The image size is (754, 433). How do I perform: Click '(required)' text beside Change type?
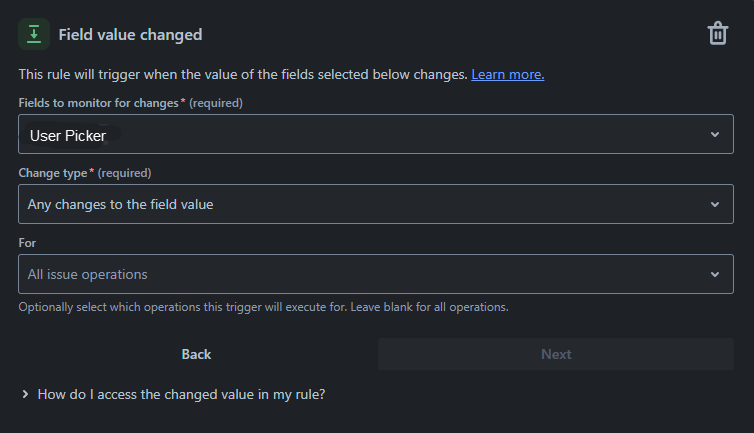coord(125,173)
